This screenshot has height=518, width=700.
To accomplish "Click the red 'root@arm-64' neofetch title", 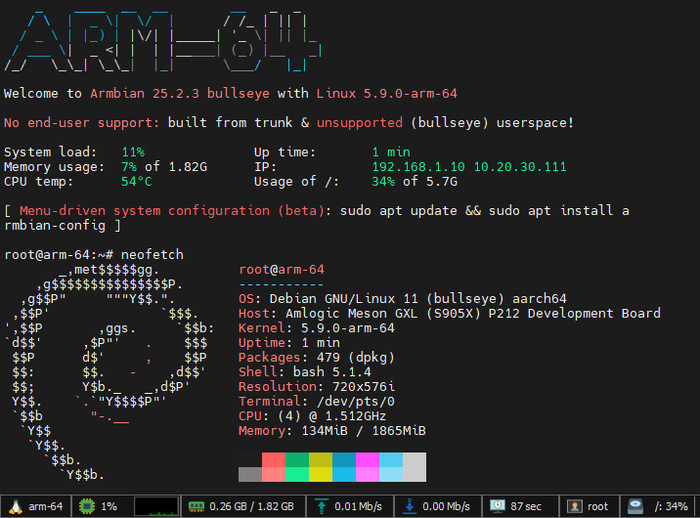I will coord(281,270).
